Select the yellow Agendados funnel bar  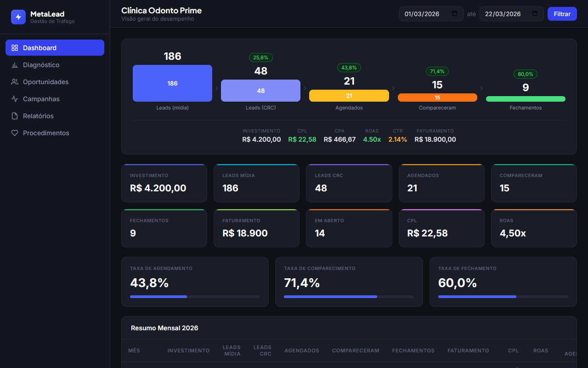pos(349,96)
